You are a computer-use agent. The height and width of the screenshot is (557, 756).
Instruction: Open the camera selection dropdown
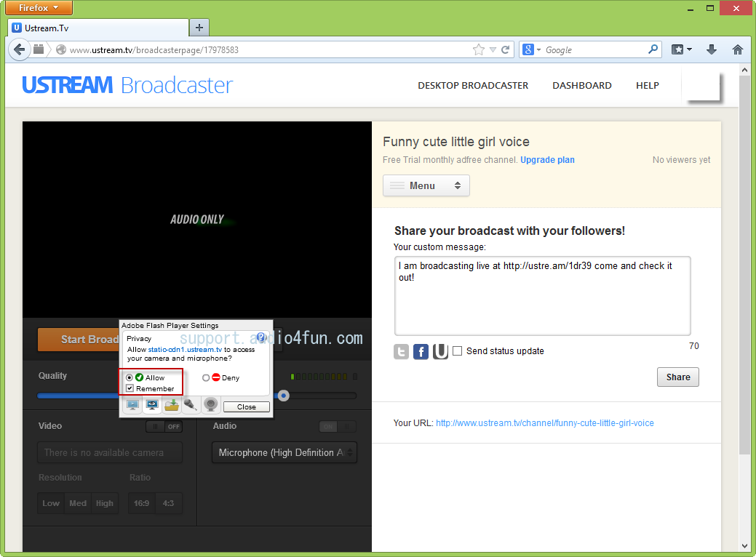110,452
